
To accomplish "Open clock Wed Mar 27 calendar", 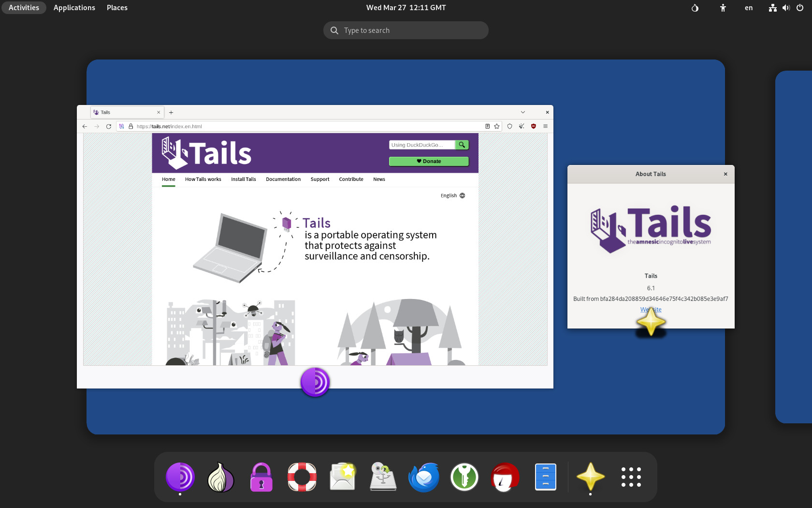I will [406, 8].
